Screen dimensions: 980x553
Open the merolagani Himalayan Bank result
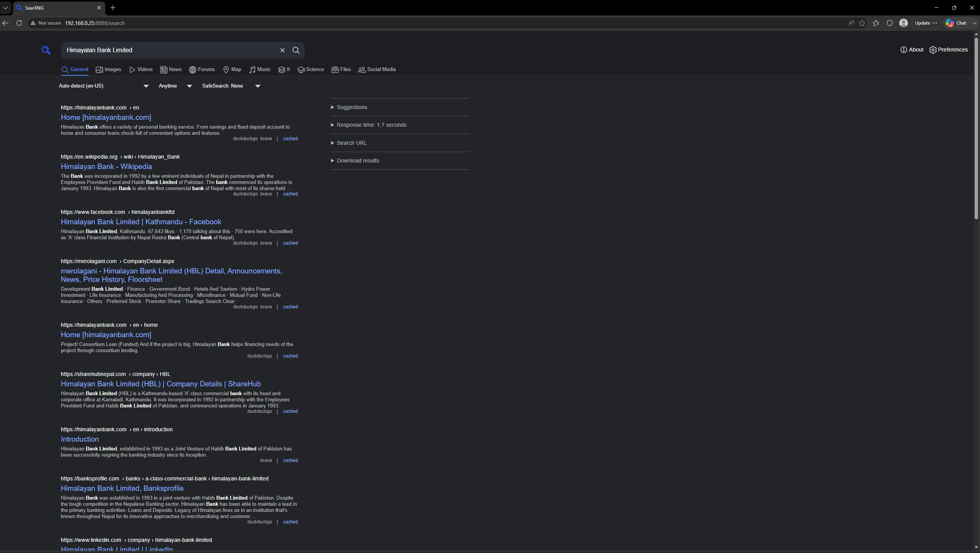pos(171,275)
